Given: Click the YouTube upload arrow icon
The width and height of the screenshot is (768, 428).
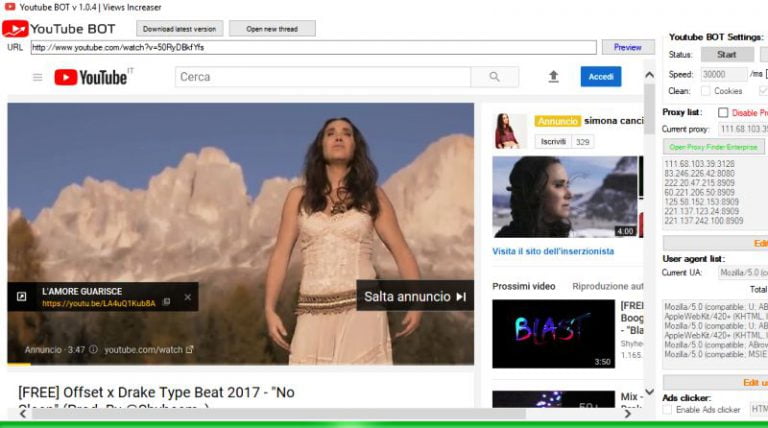Looking at the screenshot, I should 553,77.
